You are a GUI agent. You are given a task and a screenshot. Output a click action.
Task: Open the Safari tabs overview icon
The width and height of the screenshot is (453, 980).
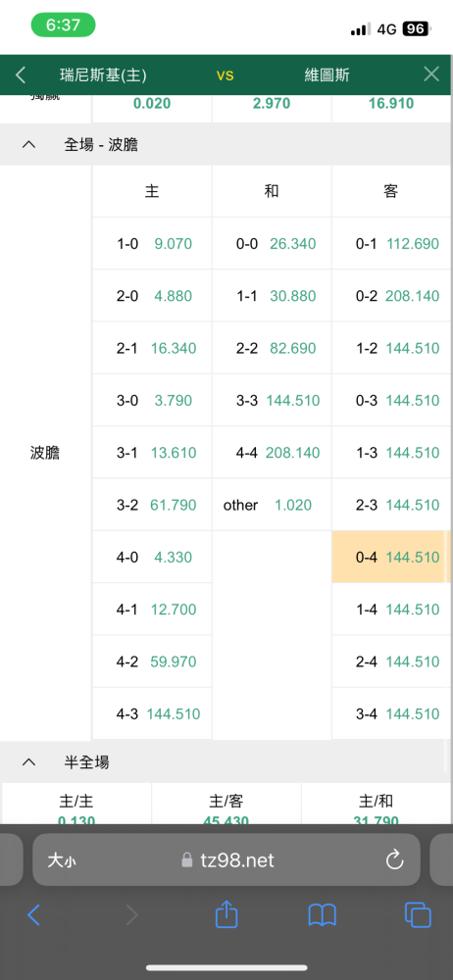pos(418,915)
